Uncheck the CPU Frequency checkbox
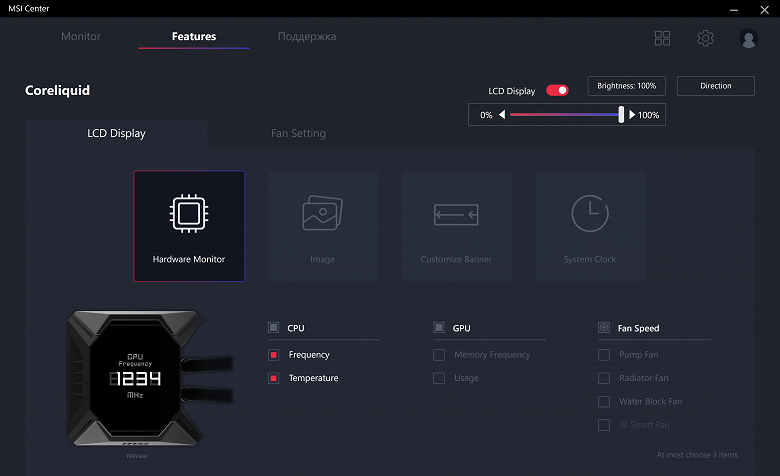780x476 pixels. click(274, 355)
